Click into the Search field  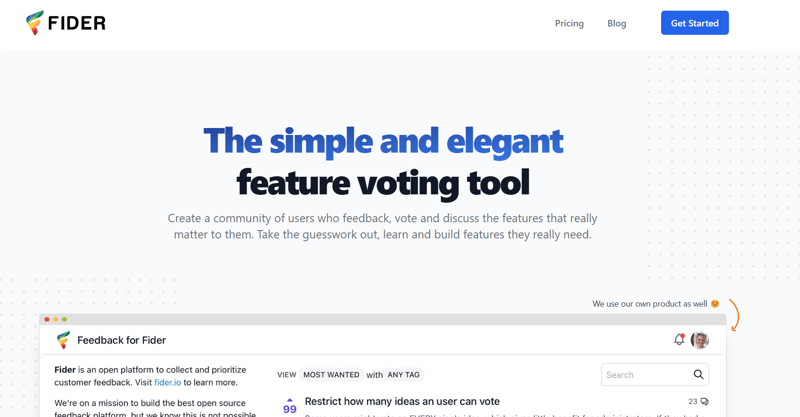[645, 375]
